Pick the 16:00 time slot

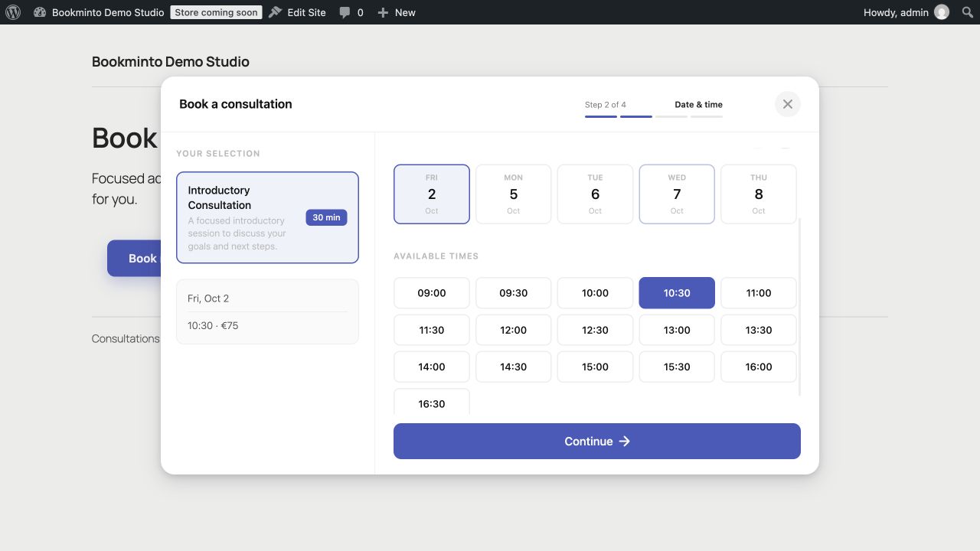[x=759, y=367]
